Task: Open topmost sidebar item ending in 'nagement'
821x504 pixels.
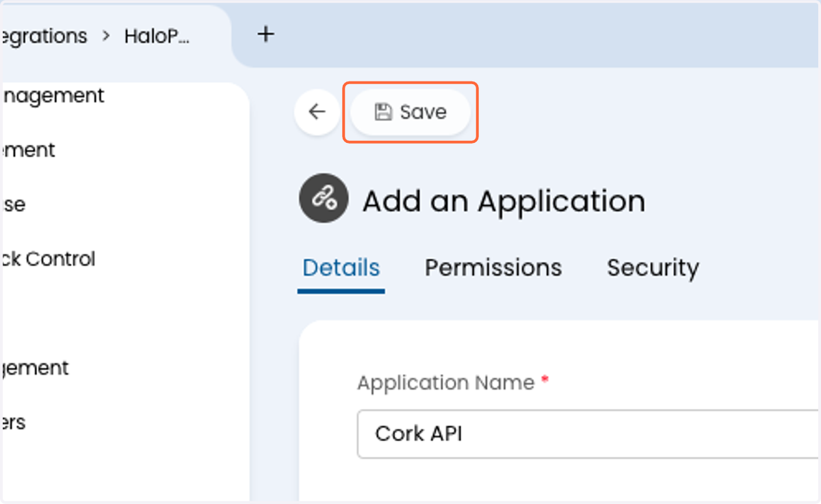Action: click(52, 96)
